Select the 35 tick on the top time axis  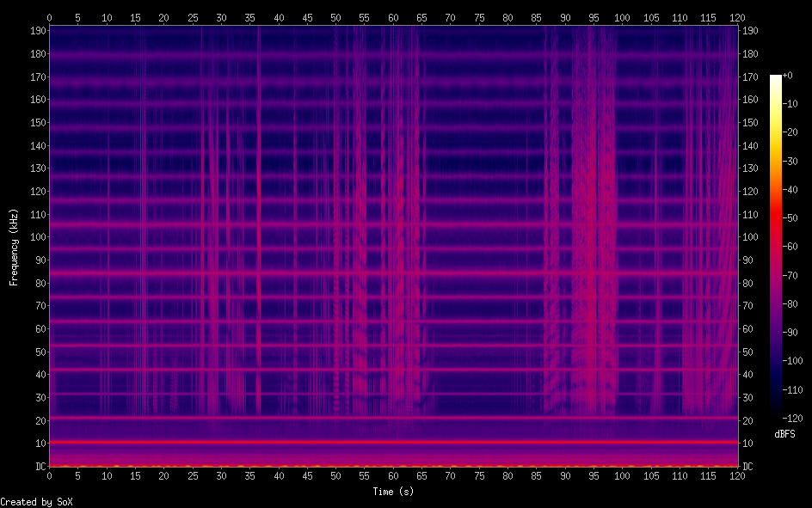click(249, 16)
